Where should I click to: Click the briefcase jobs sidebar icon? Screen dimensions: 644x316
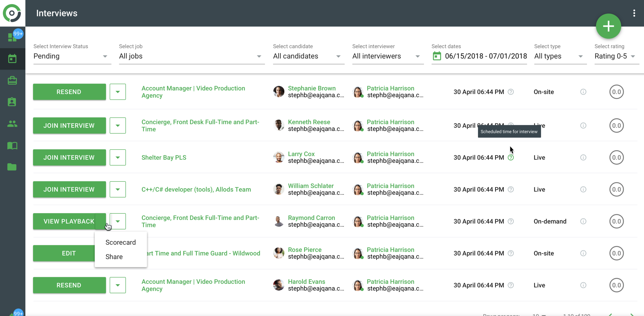point(12,80)
